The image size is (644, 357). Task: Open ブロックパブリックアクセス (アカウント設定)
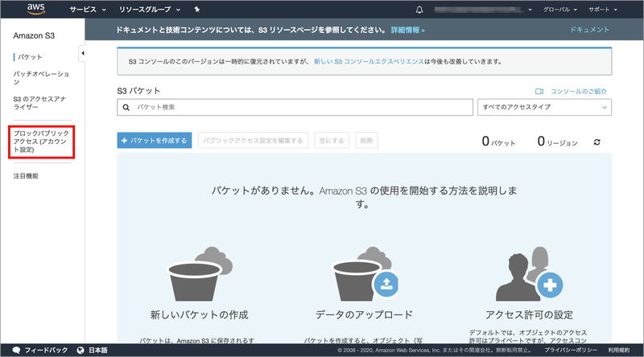[x=41, y=142]
